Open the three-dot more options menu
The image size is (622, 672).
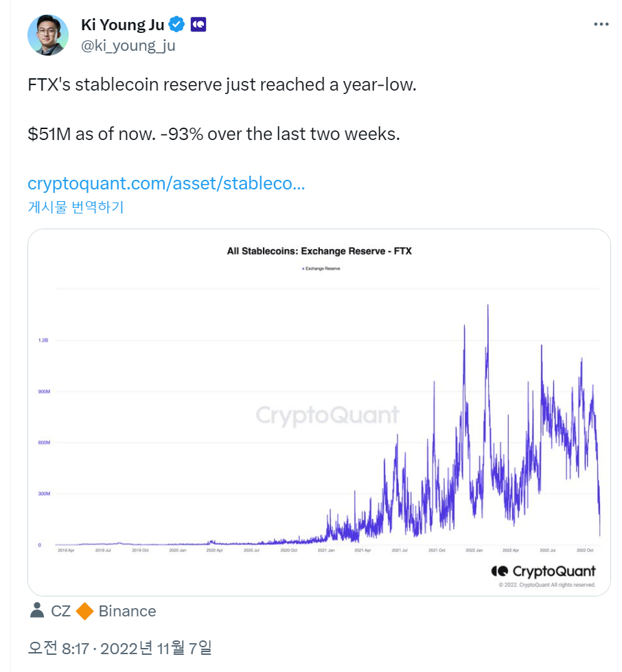601,25
